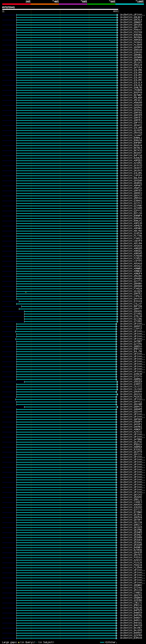The height and width of the screenshot is (644, 146).
Task: Select label UniRef100_Q0WL56
Action: 131,87
